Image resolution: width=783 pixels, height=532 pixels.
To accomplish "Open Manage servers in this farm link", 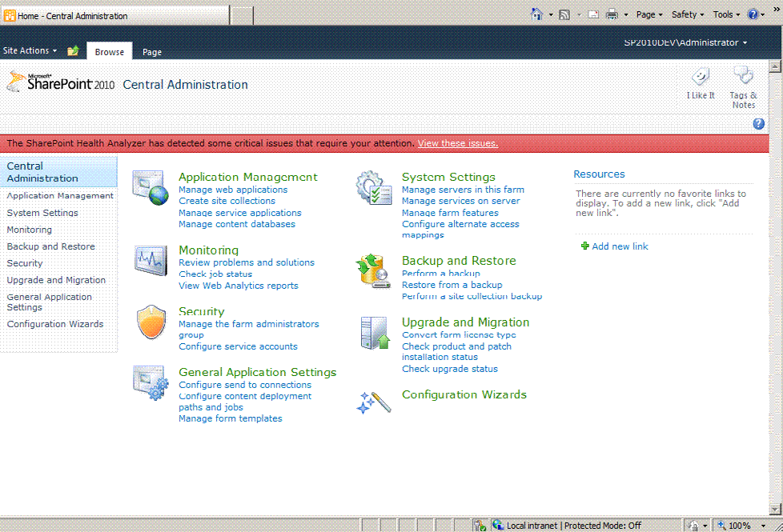I will click(464, 190).
